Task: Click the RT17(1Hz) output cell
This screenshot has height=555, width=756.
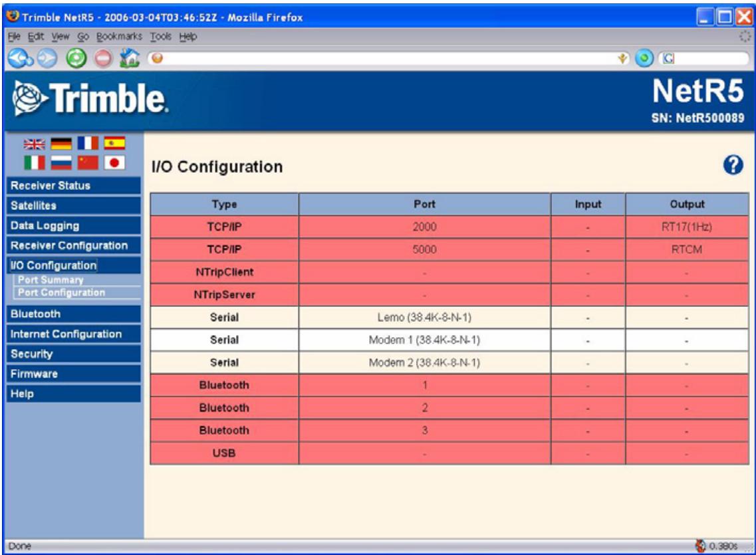Action: (687, 227)
